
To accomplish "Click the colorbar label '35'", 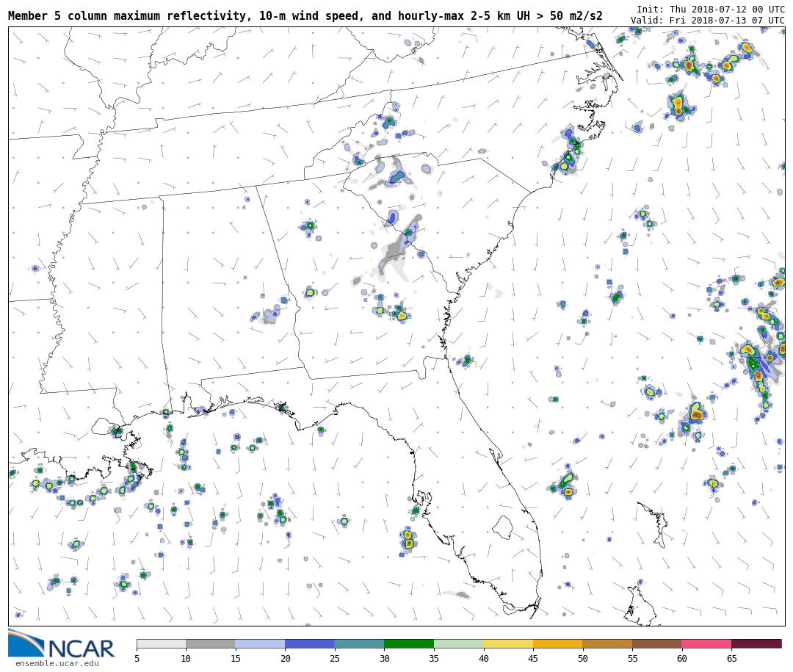I will (x=434, y=658).
